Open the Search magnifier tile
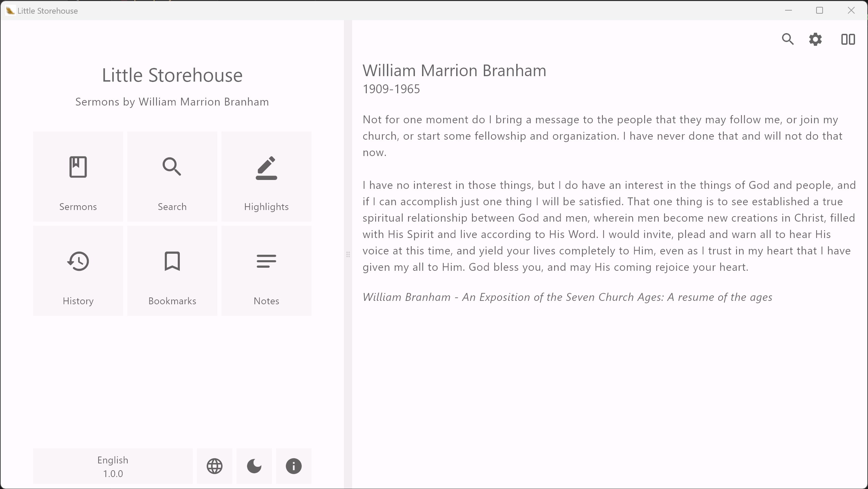Screen dimensions: 868x489 point(172,177)
